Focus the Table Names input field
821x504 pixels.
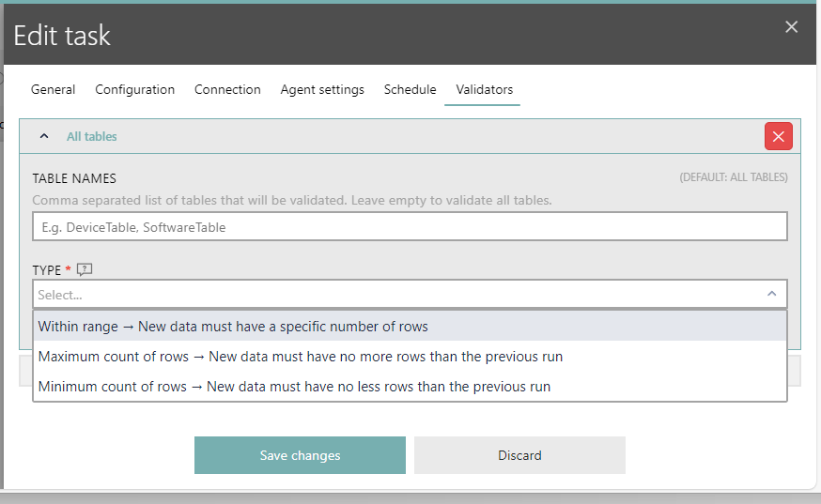click(x=410, y=226)
